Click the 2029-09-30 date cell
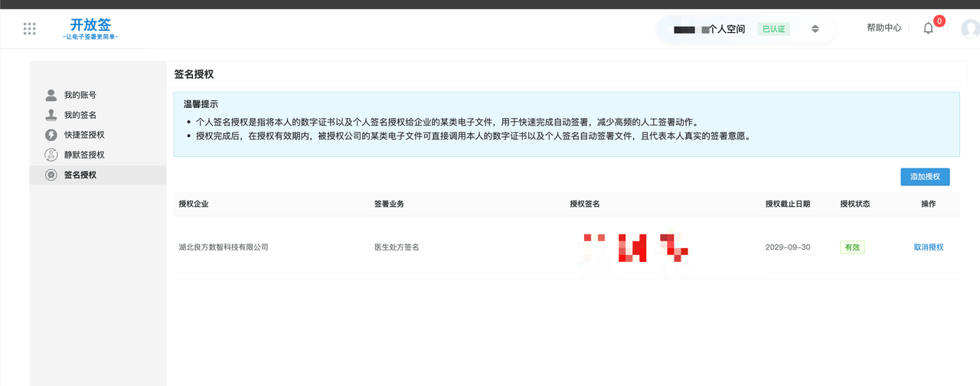The height and width of the screenshot is (386, 980). pyautogui.click(x=788, y=247)
